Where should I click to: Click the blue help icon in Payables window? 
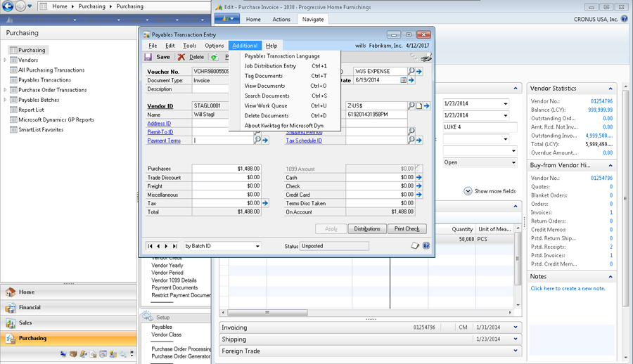click(x=426, y=246)
